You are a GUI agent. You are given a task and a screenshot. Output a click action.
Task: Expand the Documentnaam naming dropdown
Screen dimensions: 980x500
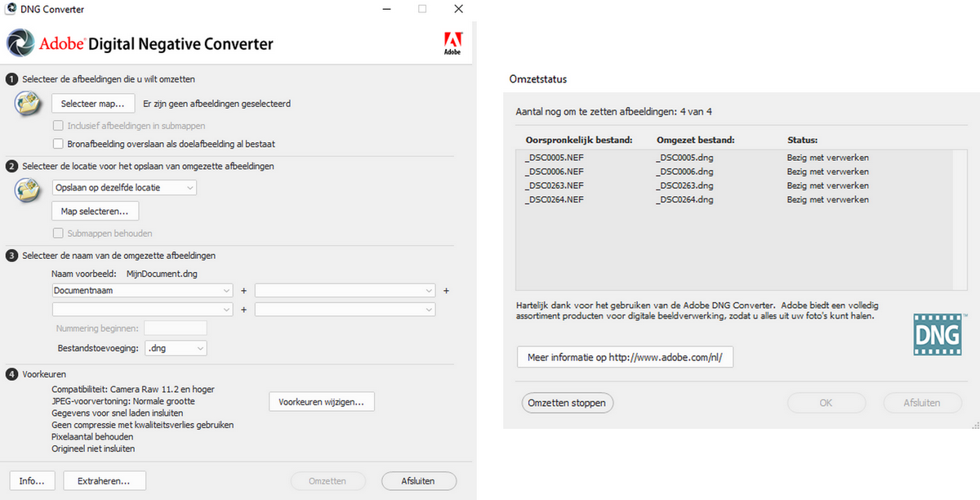[x=143, y=290]
